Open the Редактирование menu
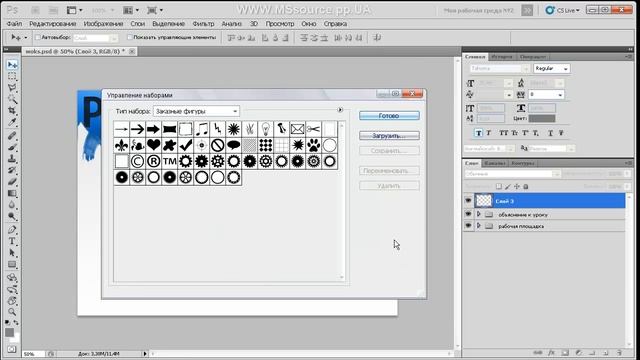The width and height of the screenshot is (640, 360). [x=53, y=24]
